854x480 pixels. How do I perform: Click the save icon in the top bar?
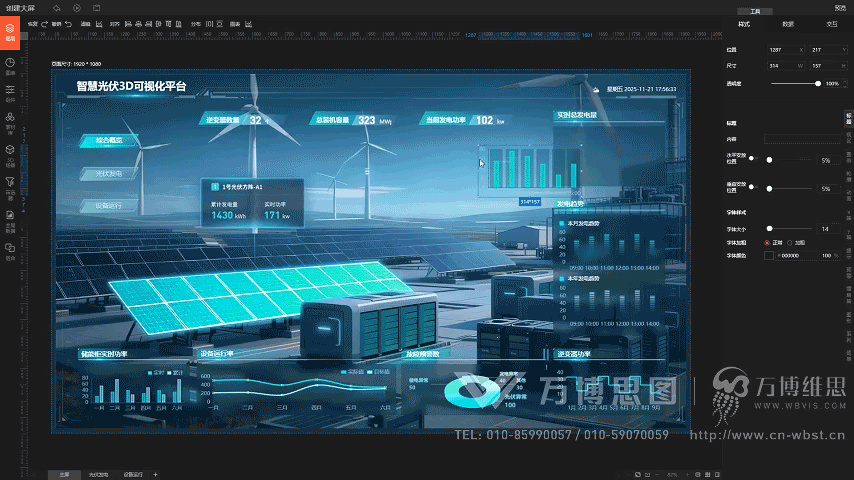[x=97, y=8]
